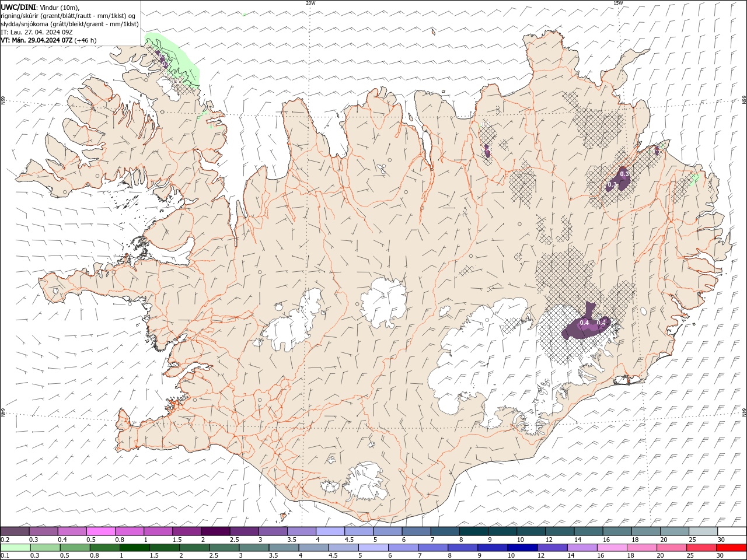Image resolution: width=747 pixels, height=560 pixels.
Task: Click the UWC/DINI title text
Action: 18,6
